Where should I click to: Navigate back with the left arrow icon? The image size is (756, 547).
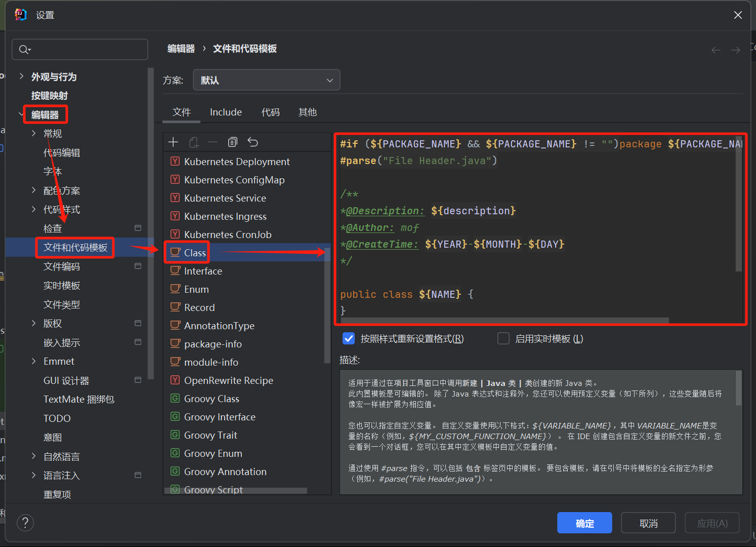click(x=716, y=50)
